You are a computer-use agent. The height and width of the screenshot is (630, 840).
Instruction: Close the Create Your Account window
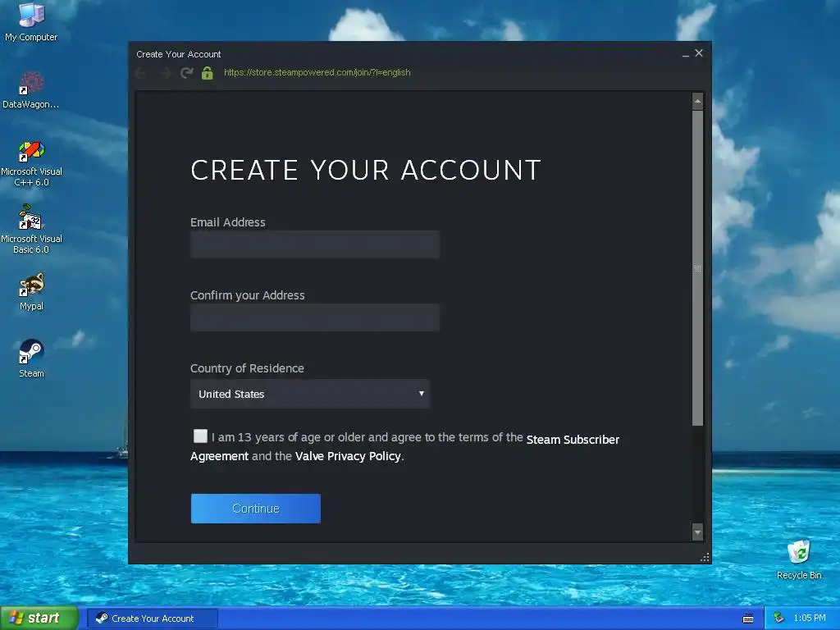click(699, 53)
